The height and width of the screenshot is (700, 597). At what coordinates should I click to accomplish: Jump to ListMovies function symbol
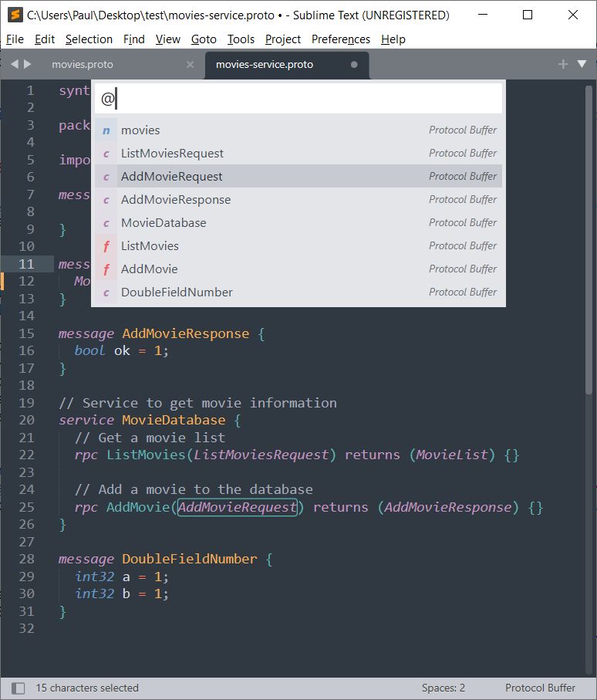pos(298,246)
